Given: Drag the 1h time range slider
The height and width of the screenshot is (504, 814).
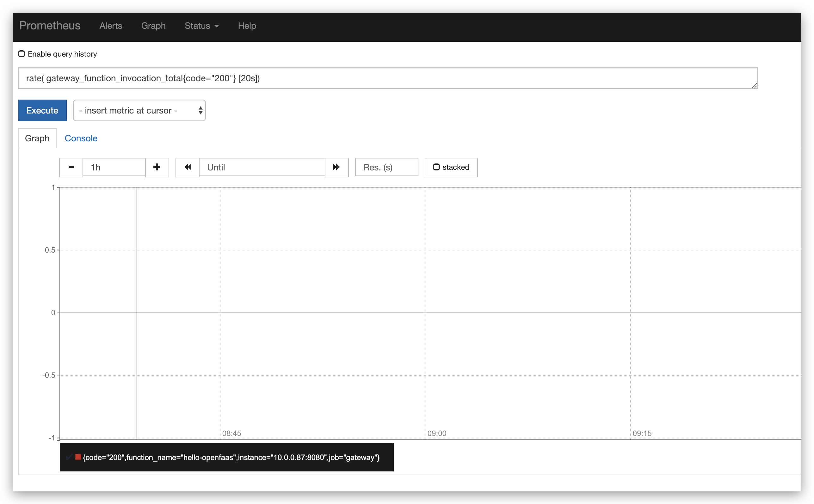Looking at the screenshot, I should point(114,167).
